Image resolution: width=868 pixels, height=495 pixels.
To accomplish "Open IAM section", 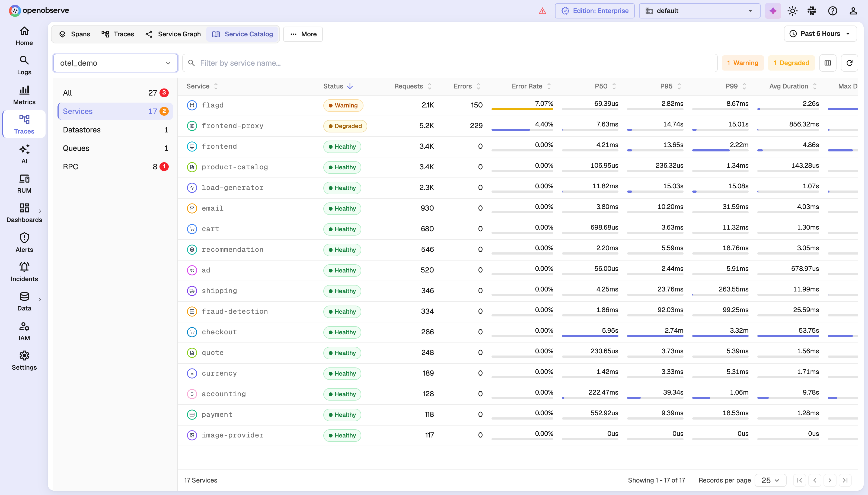I will [24, 331].
